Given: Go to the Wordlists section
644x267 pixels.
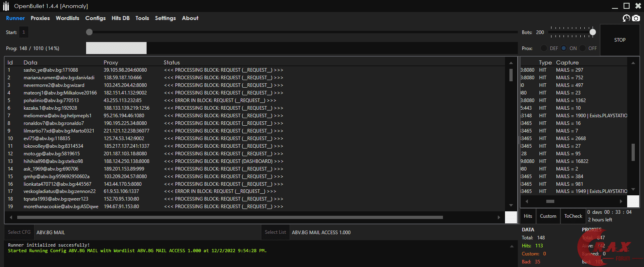Looking at the screenshot, I should [x=67, y=18].
